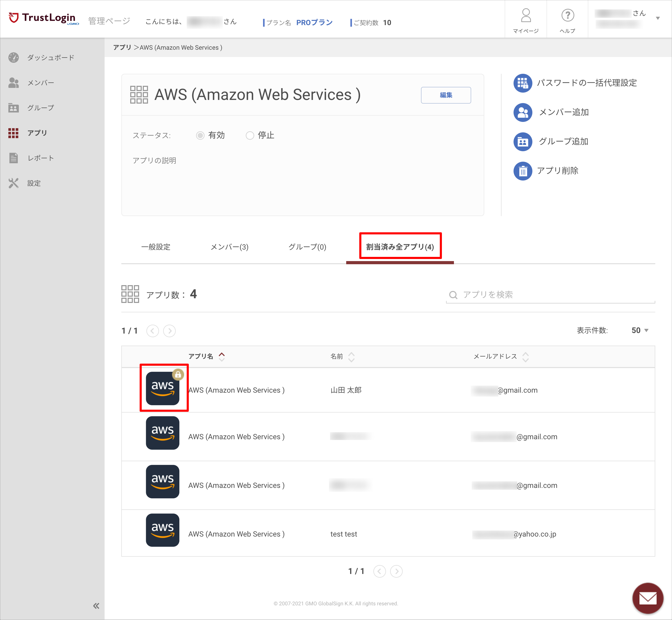This screenshot has height=620, width=672.
Task: Click the lock badge on first AWS icon
Action: point(178,374)
